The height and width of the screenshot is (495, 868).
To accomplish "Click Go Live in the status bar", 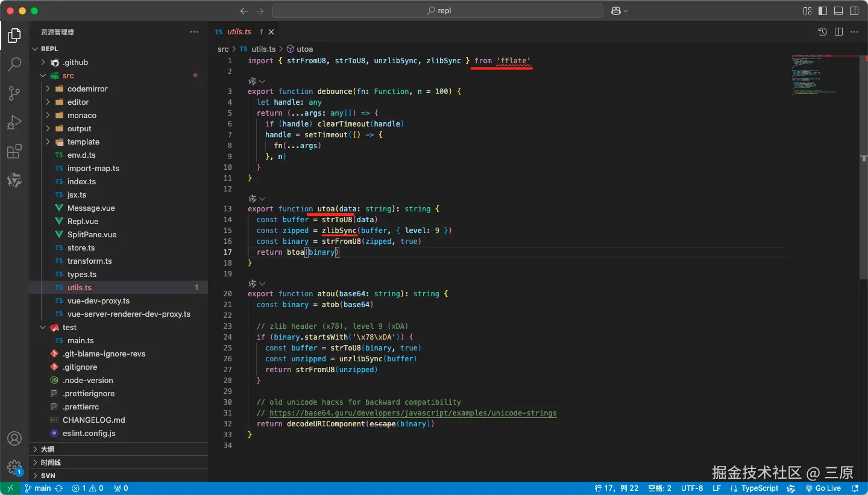I will (823, 488).
